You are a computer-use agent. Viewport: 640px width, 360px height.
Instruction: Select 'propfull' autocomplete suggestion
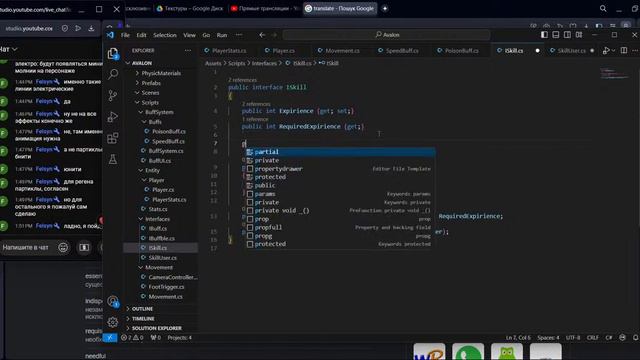point(340,227)
